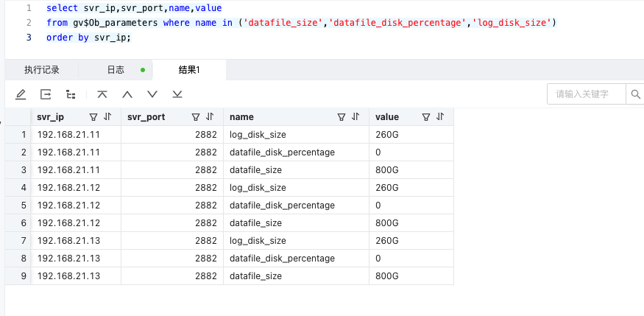Open filter on svr_port column
Viewport: 644px width, 316px height.
click(196, 117)
